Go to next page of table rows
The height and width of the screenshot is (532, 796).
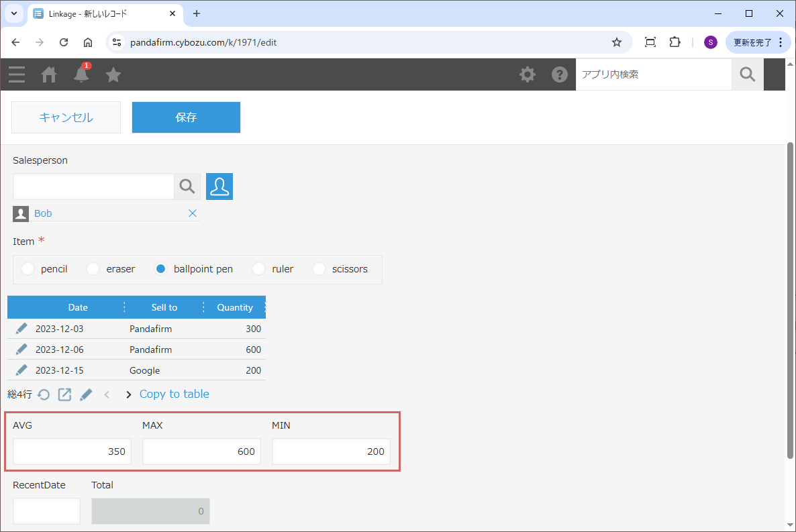click(128, 394)
